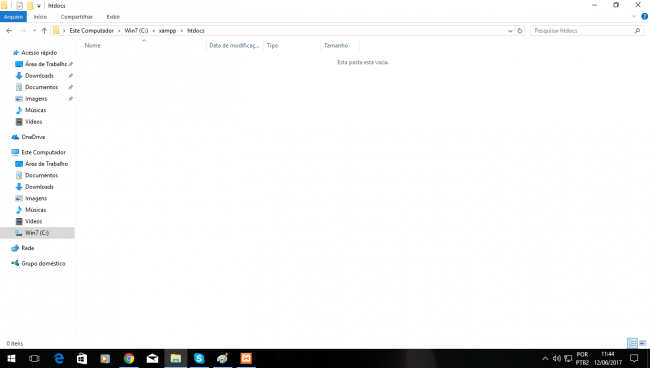Open pinned 'Área de Trabalho' under Acesso rápido

click(x=46, y=64)
